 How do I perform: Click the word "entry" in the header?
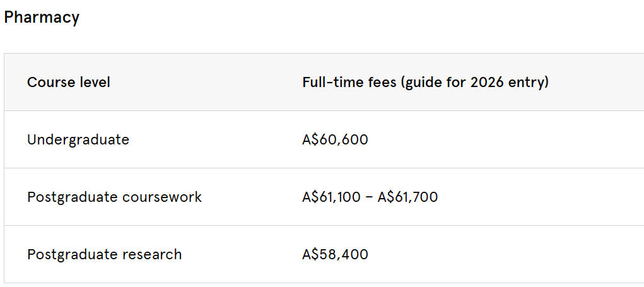(527, 82)
